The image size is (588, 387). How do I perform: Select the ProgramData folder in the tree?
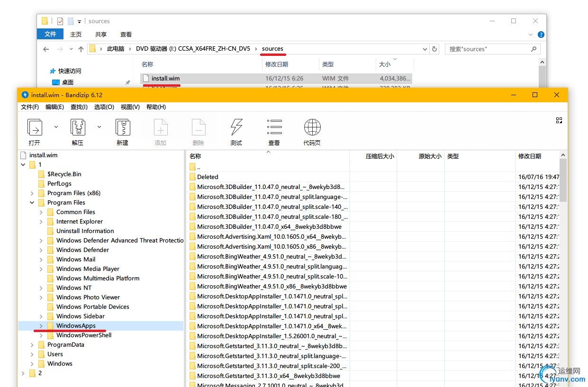tap(65, 344)
